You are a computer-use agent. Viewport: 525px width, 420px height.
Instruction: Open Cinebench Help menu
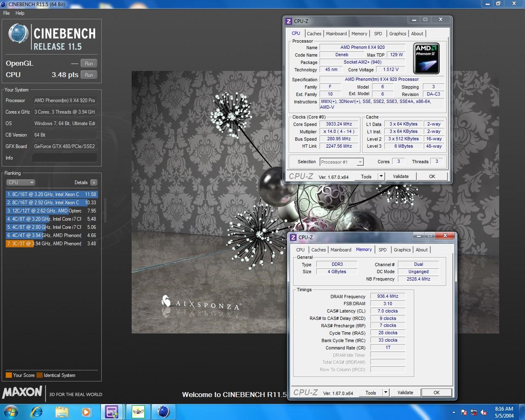coord(20,13)
